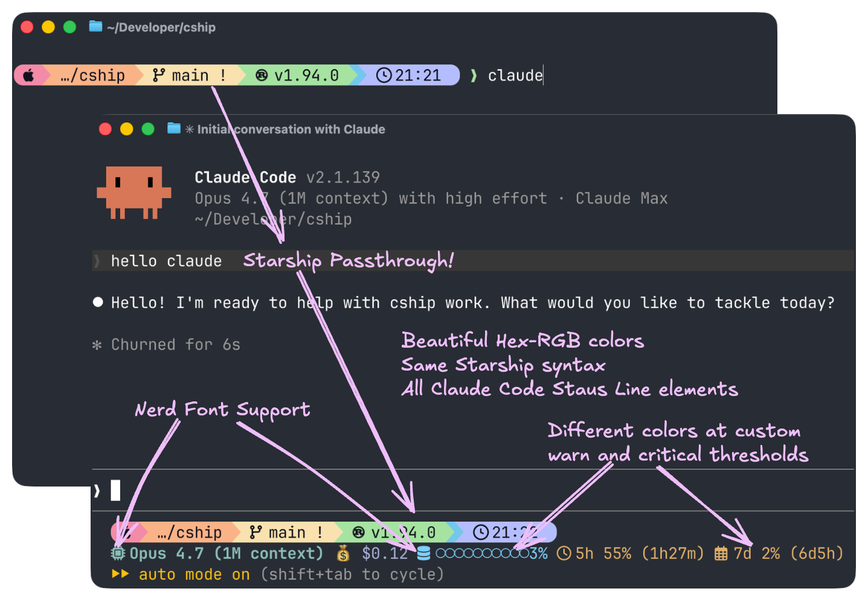
Task: Zoom the ~/Developer/cship terminal window
Action: [69, 27]
